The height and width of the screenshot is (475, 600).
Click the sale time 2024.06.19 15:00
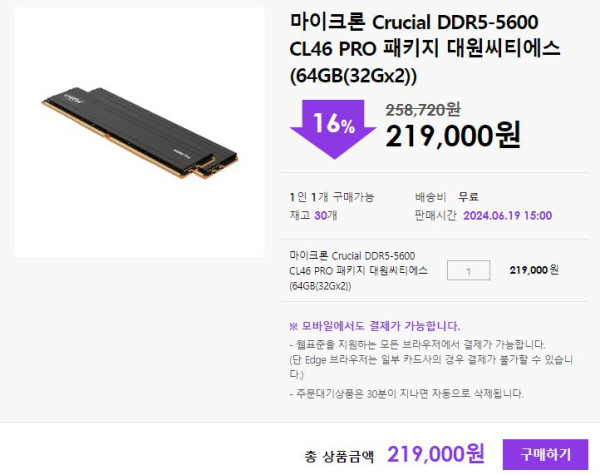pos(507,215)
